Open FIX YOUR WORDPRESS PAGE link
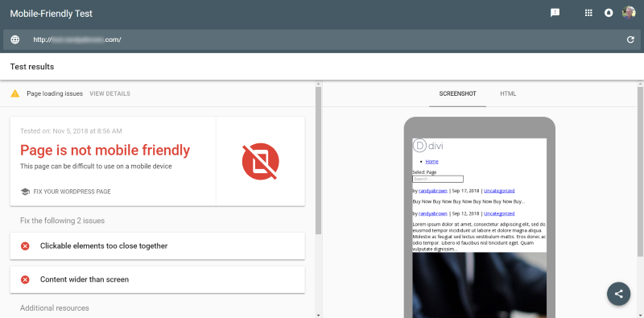This screenshot has height=318, width=644. (x=72, y=192)
